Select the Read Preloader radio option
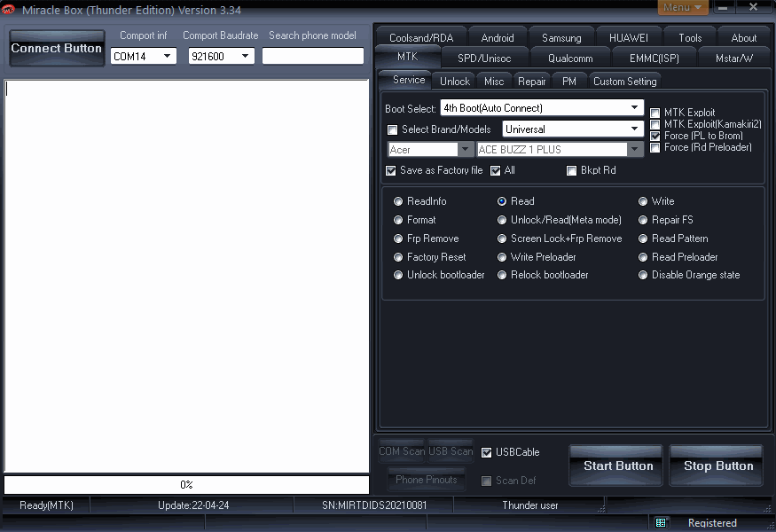776x532 pixels. click(x=643, y=257)
